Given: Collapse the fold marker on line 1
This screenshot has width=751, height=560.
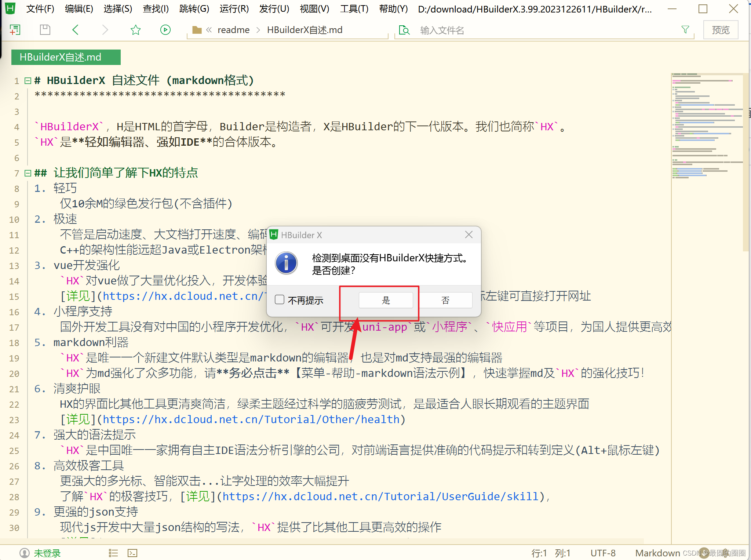Looking at the screenshot, I should click(x=28, y=81).
